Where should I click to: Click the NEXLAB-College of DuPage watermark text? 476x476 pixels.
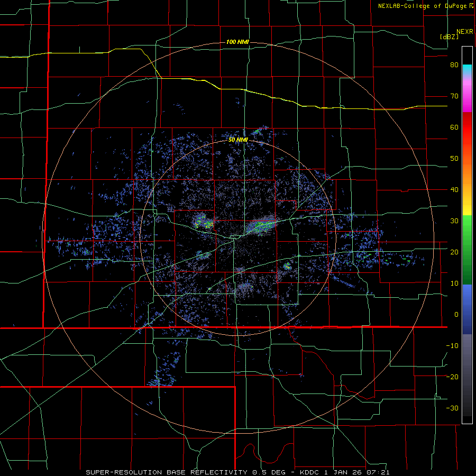point(422,6)
